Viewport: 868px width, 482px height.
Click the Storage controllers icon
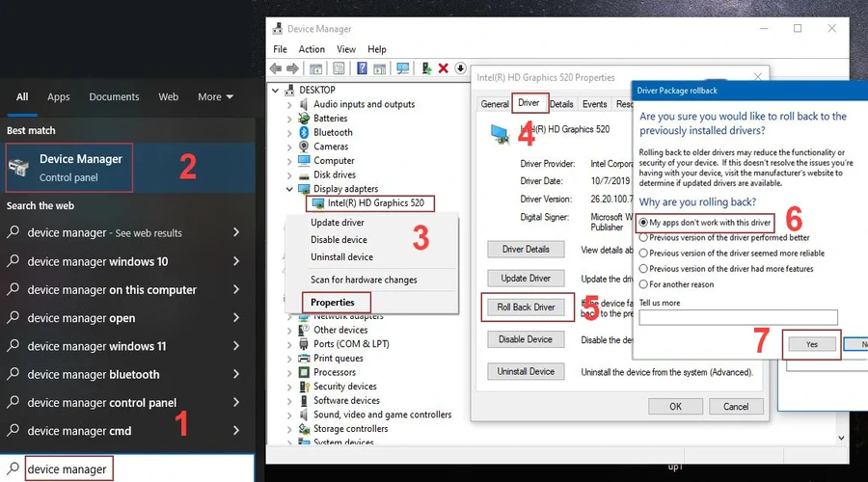pos(304,428)
